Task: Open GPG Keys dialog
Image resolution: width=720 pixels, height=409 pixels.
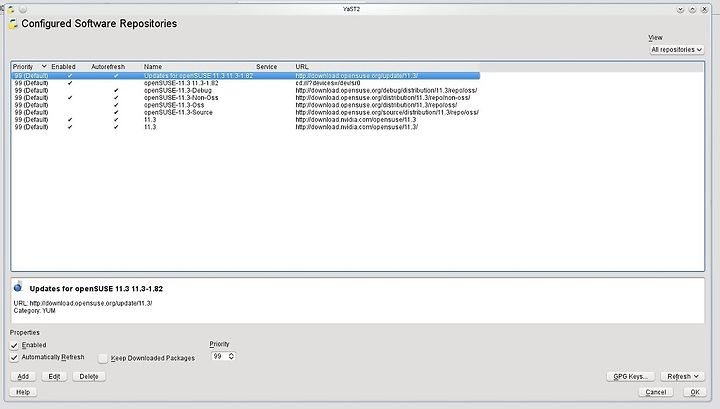Action: 630,376
